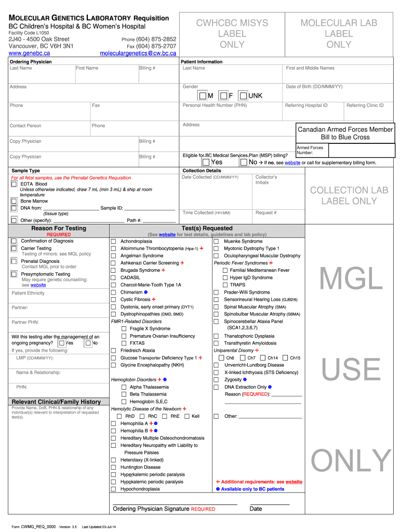Viewport: 400px width, 532px height.
Task: Select the Huntington Disease test checkbox
Action: click(x=113, y=467)
